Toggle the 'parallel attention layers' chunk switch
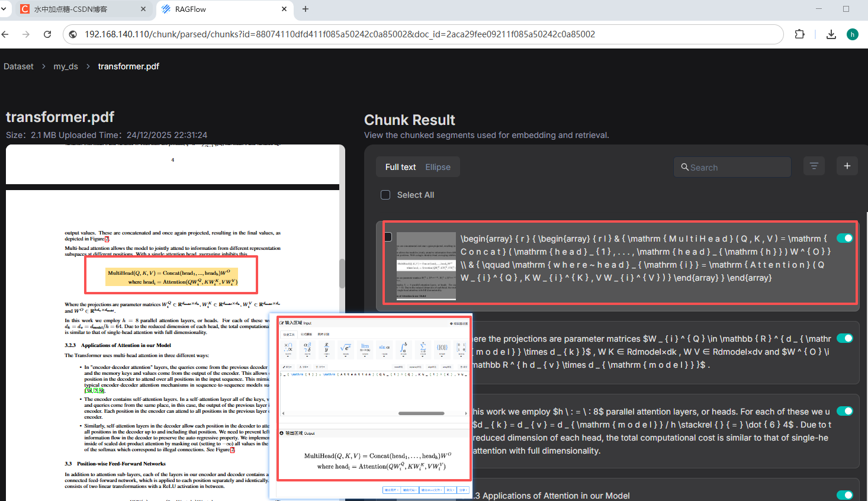The image size is (868, 501). click(x=845, y=411)
